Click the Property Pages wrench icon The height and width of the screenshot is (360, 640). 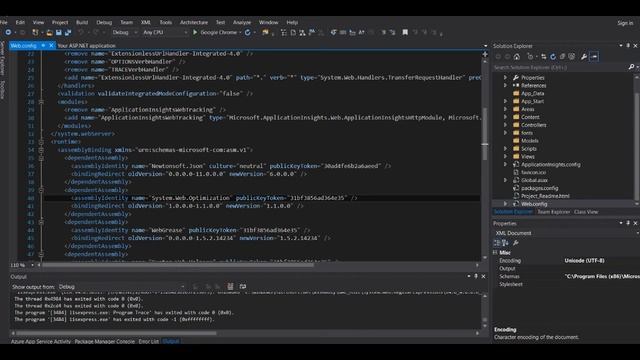[516, 243]
